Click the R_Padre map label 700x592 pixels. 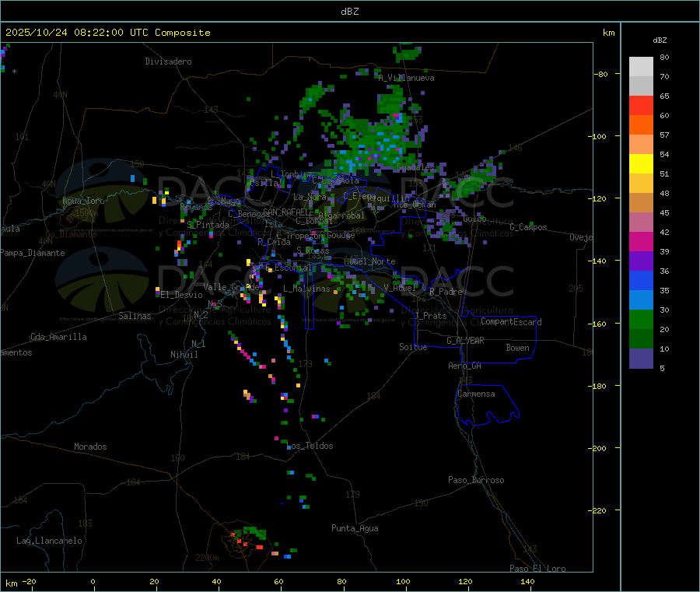[446, 292]
